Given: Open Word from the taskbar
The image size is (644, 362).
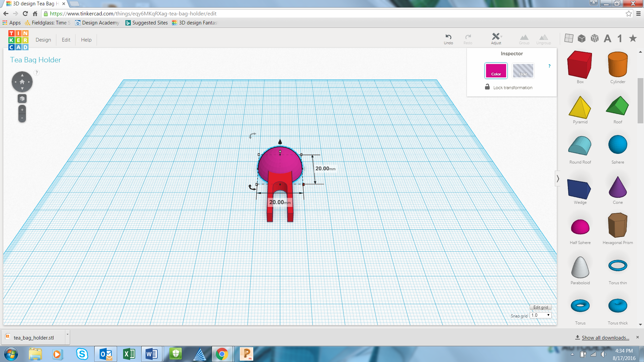Looking at the screenshot, I should 152,354.
